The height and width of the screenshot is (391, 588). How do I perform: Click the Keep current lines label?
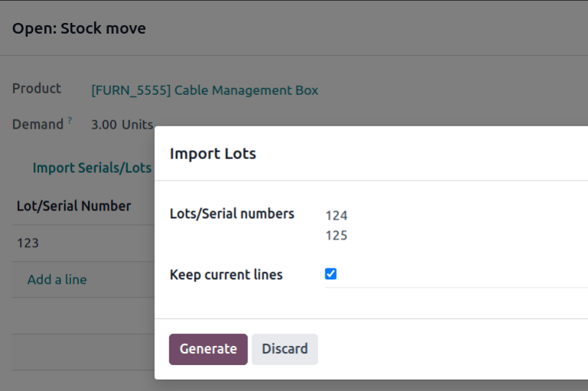(x=226, y=275)
